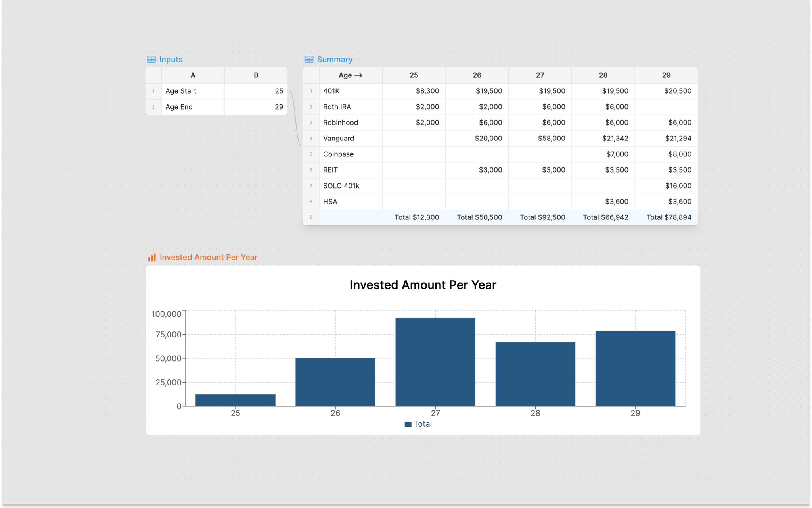Click Total $12,300 summary cell
The image size is (812, 508).
tap(414, 217)
